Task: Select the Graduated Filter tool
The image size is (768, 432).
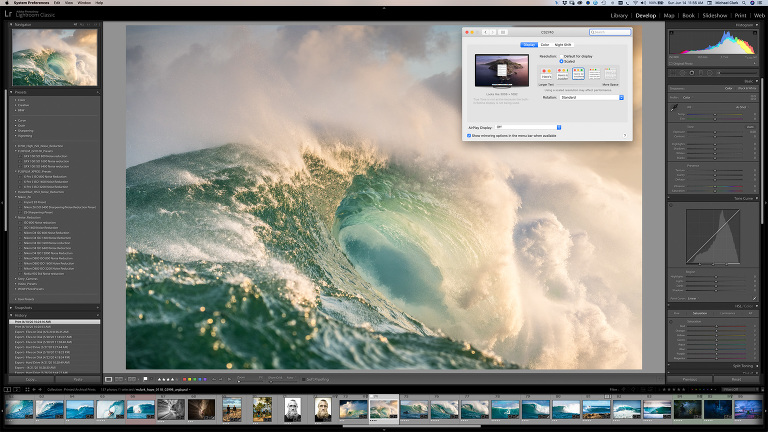Action: [701, 73]
